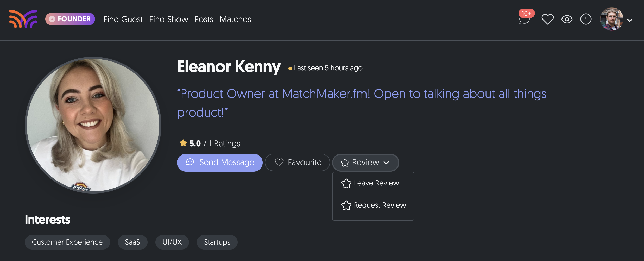Viewport: 644px width, 261px height.
Task: Click Send Message to Eleanor Kenny
Action: 219,162
